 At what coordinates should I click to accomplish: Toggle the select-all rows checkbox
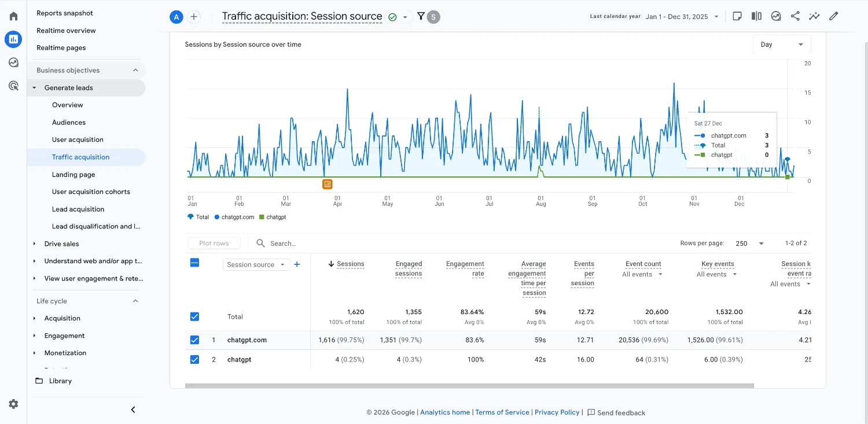pos(194,262)
